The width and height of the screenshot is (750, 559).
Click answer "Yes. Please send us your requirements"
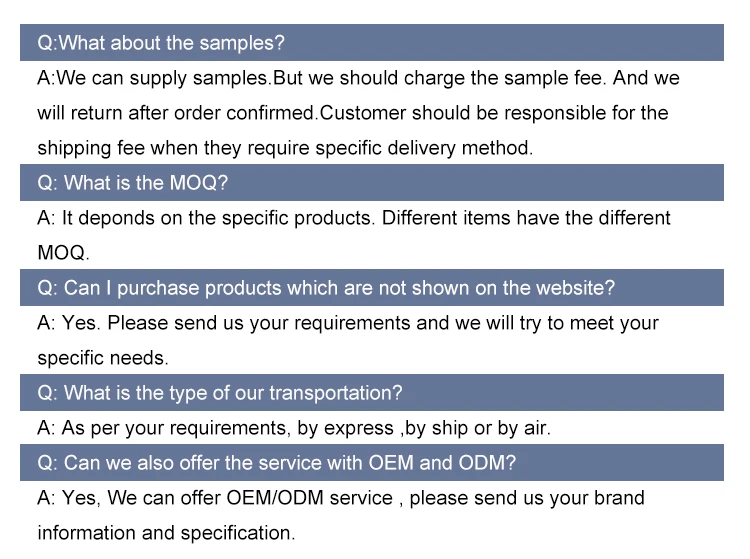pyautogui.click(x=348, y=323)
